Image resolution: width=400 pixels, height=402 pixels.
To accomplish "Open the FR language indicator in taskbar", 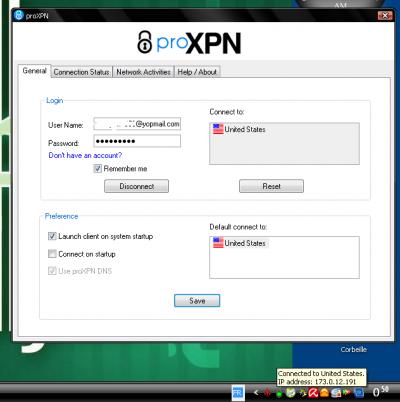I will (238, 393).
